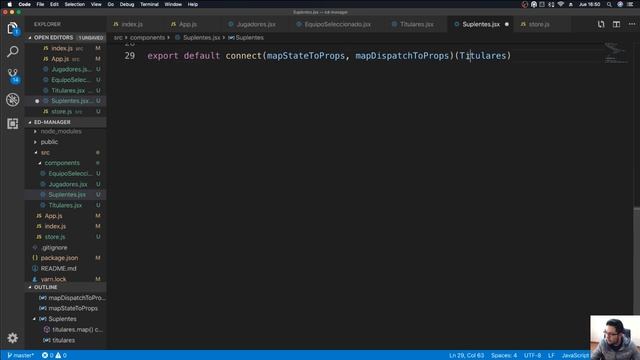Image resolution: width=640 pixels, height=360 pixels.
Task: Click the Apple menu icon
Action: [x=9, y=4]
